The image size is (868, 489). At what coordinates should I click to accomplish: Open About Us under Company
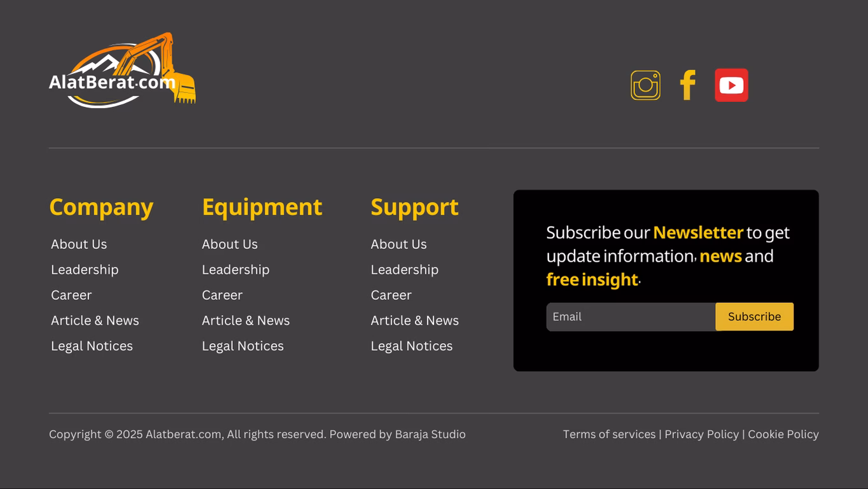pos(79,244)
